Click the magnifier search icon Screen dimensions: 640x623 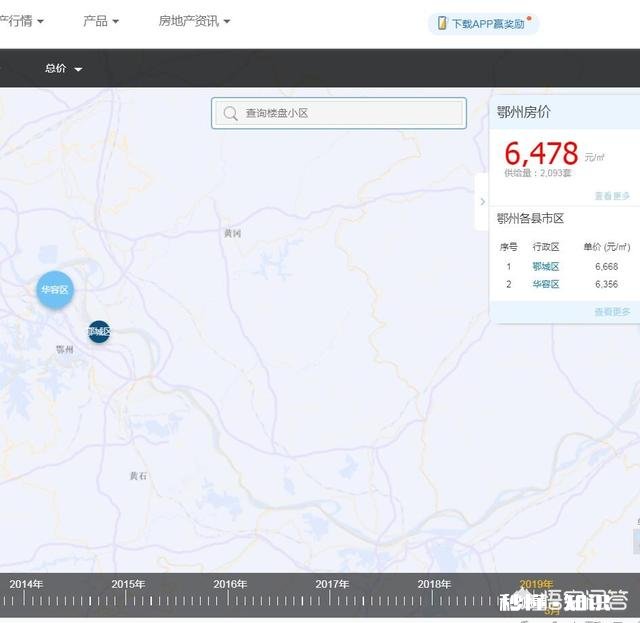(230, 113)
